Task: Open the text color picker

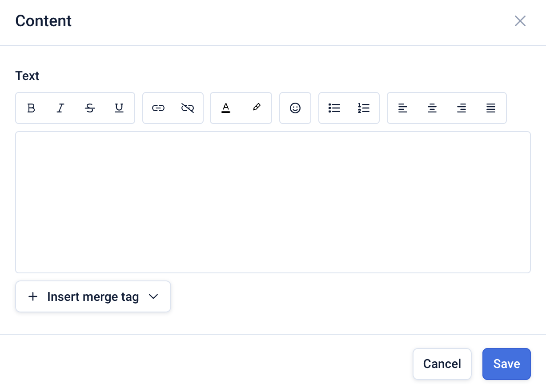Action: [226, 108]
